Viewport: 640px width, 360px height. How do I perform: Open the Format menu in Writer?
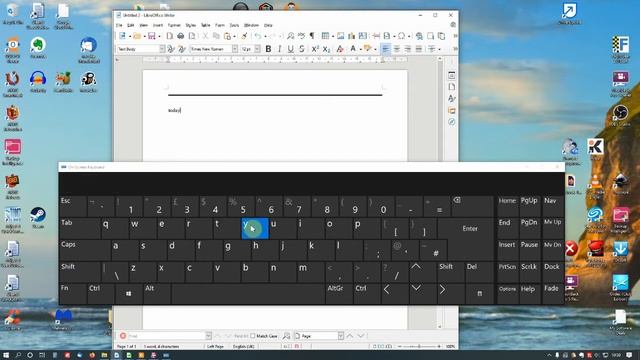point(174,25)
